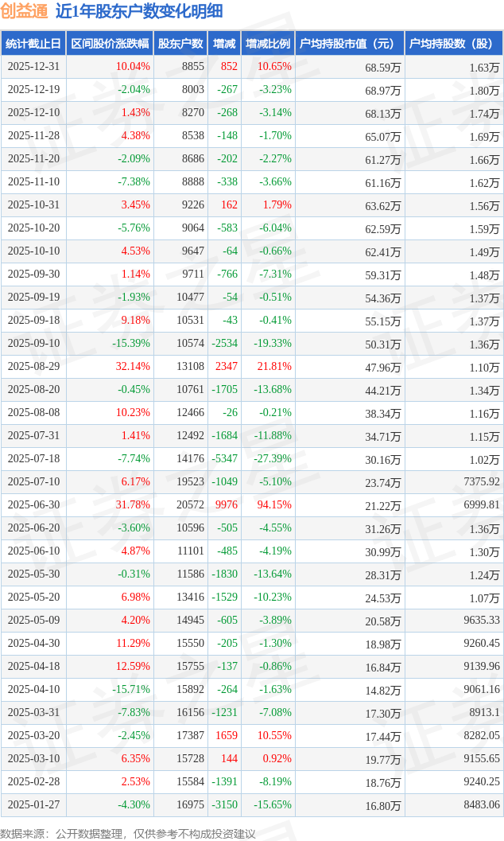
Task: Click the 68.97万 market value cell
Action: coord(382,90)
